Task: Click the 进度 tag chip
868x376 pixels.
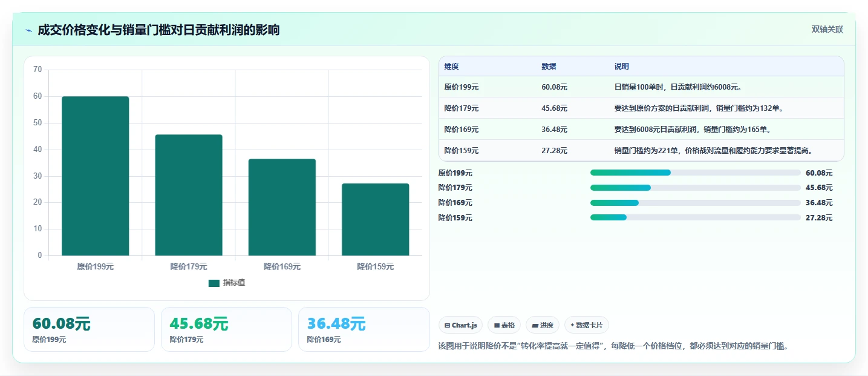Action: 543,325
